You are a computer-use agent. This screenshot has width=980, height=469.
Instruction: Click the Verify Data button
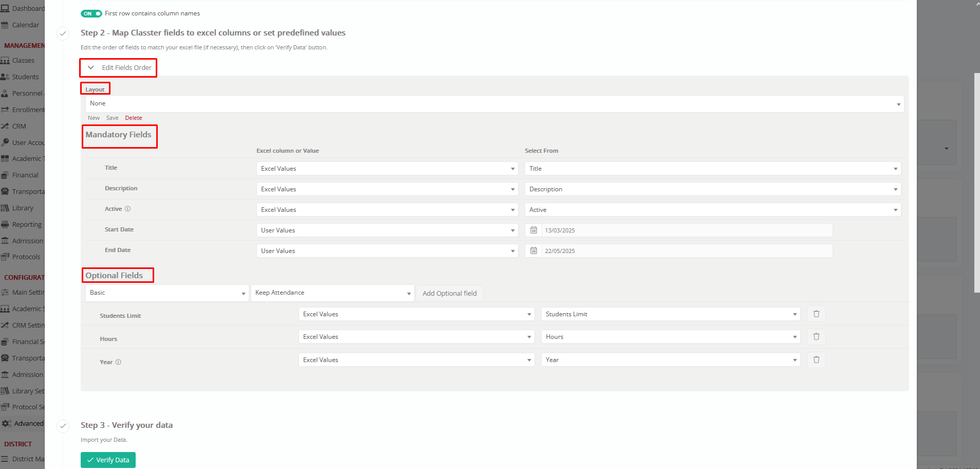(108, 460)
